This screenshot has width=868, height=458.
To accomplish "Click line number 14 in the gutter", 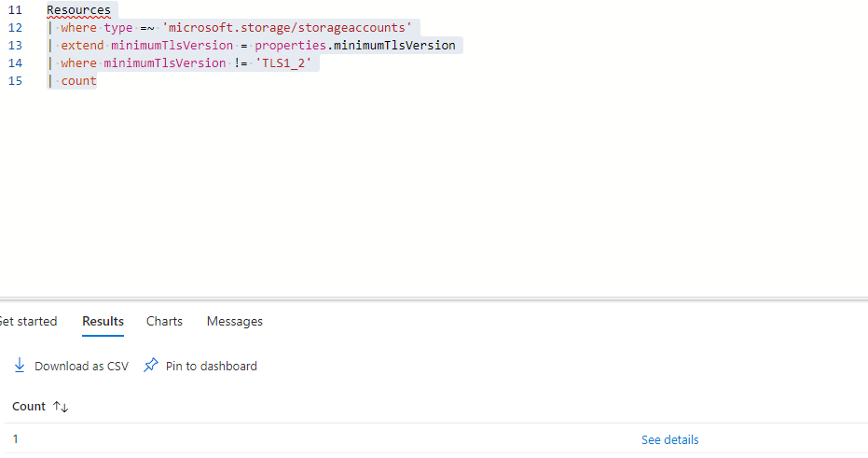I will click(x=15, y=63).
